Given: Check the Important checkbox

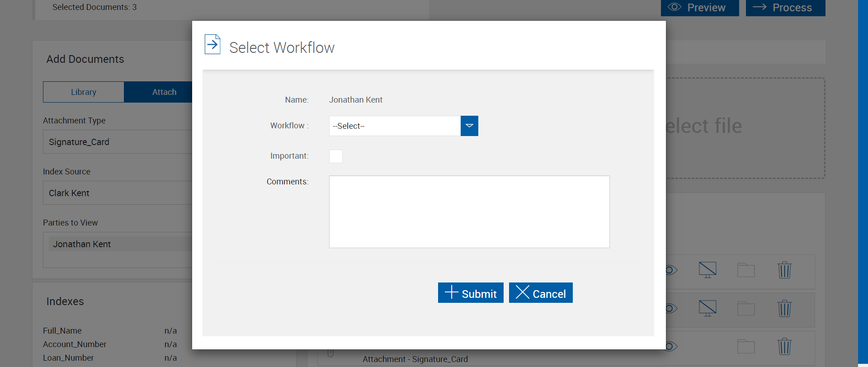Looking at the screenshot, I should click(336, 156).
